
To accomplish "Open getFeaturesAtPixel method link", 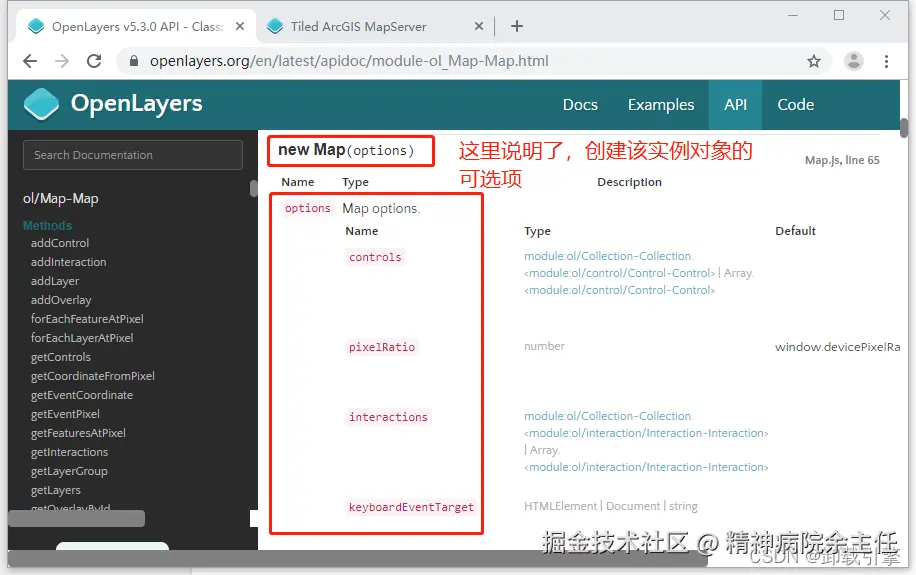I will pyautogui.click(x=78, y=433).
